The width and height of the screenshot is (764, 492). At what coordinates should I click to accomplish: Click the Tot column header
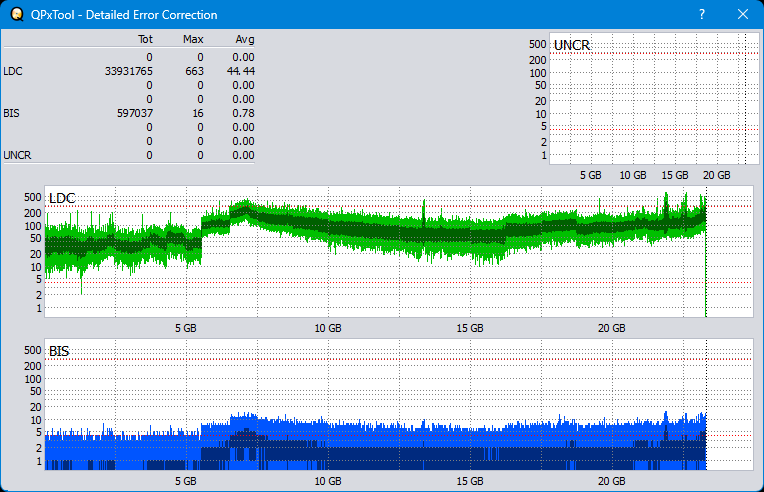pos(145,39)
